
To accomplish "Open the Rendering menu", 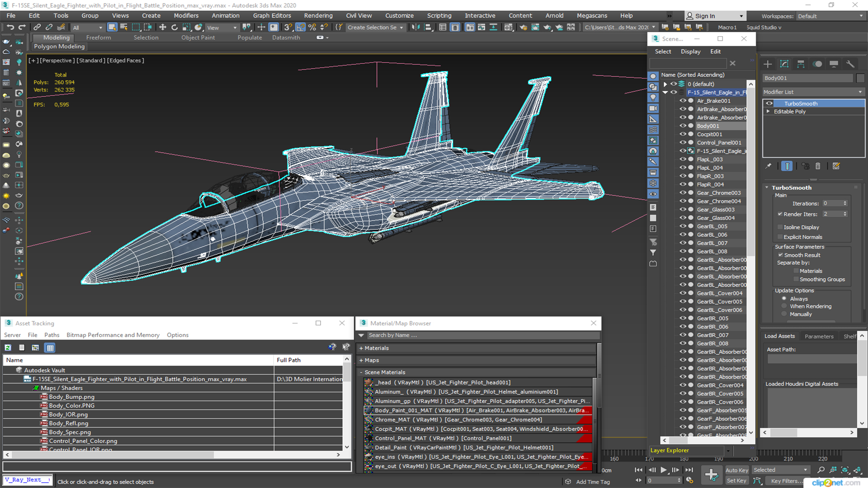I will tap(318, 15).
